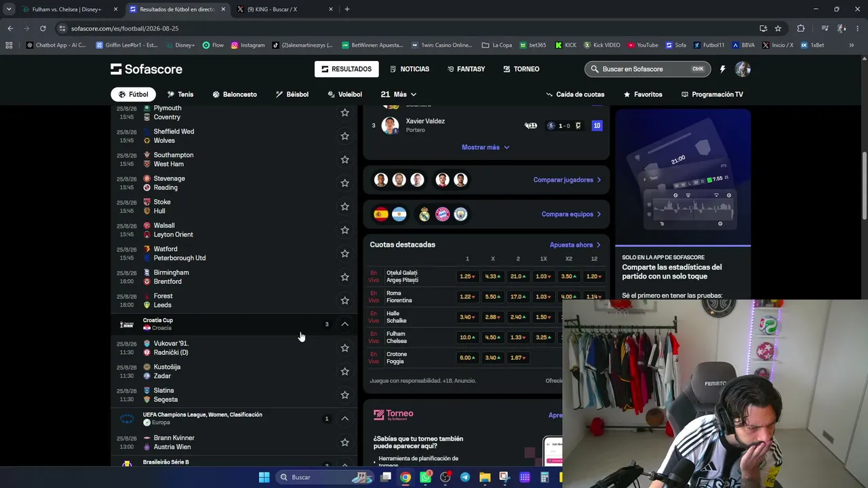The height and width of the screenshot is (488, 868).
Task: Open the Bayern crest in Compara equipos
Action: pos(443,214)
